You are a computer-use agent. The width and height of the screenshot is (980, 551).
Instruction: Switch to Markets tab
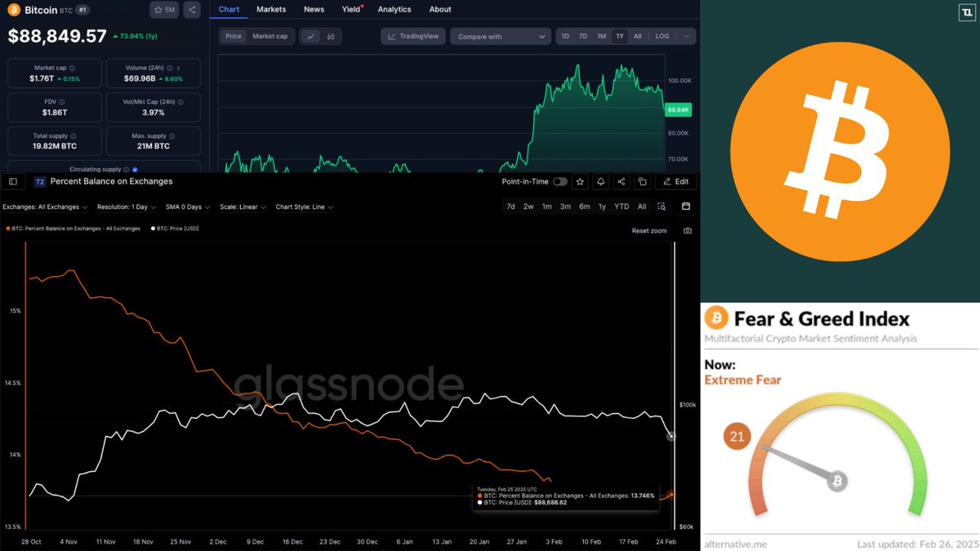271,9
